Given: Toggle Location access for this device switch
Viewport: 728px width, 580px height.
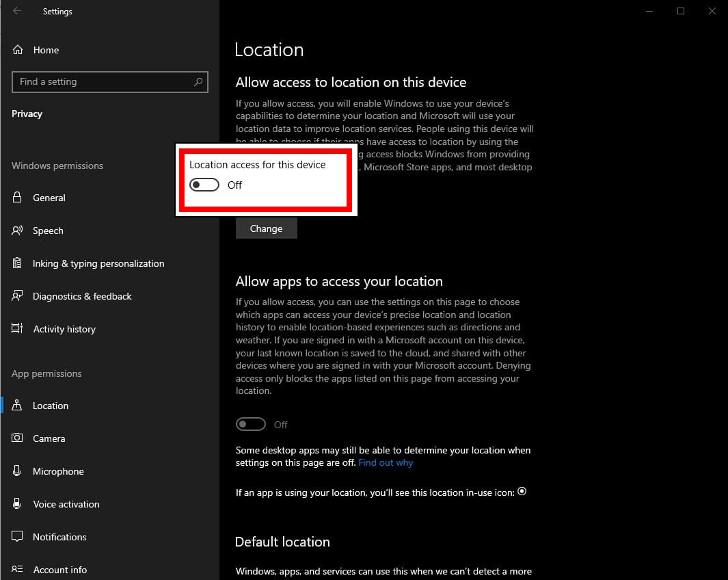Looking at the screenshot, I should point(204,185).
